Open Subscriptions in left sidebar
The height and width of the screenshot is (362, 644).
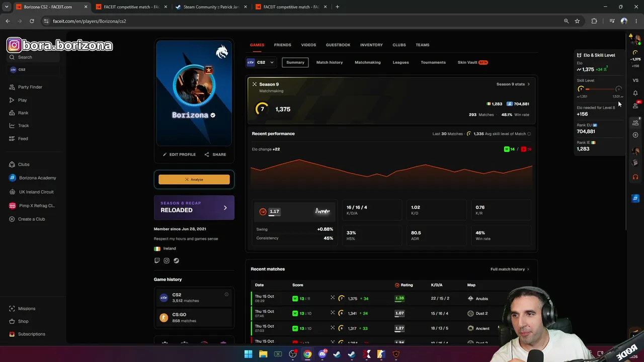click(27, 334)
